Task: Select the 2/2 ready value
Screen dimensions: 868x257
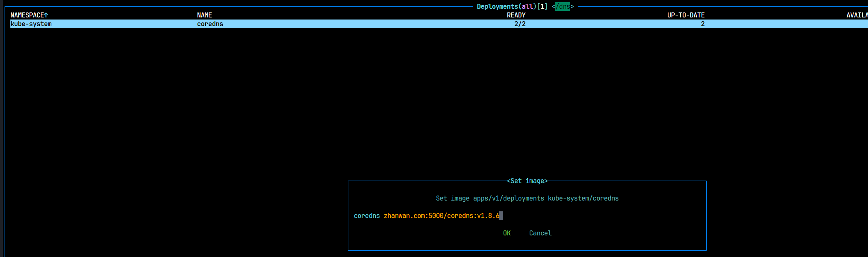Action: 520,24
